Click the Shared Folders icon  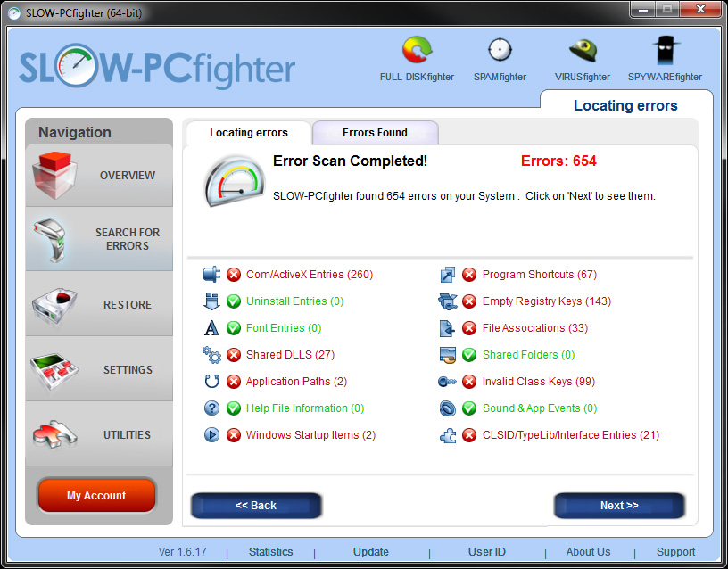click(448, 355)
